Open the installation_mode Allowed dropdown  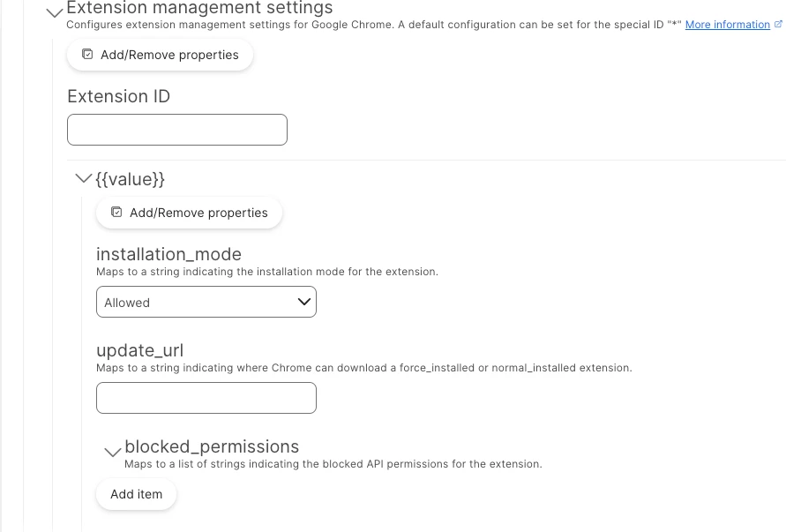(x=206, y=302)
